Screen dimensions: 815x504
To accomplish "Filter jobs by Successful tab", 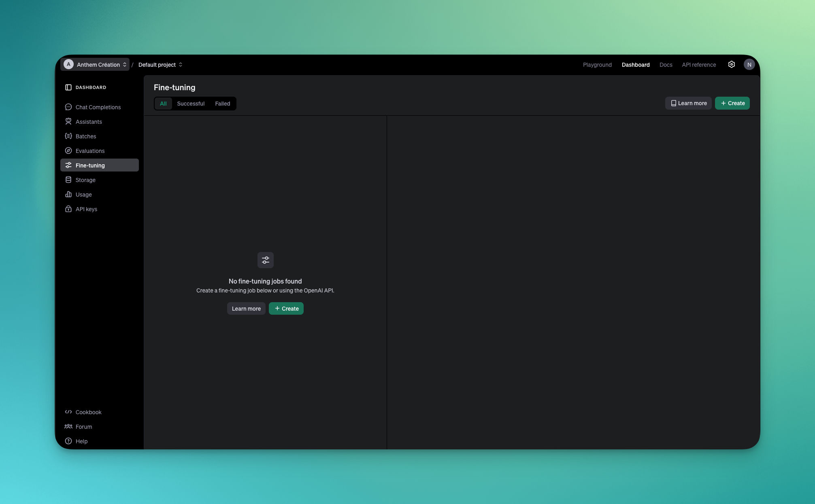I will pyautogui.click(x=191, y=104).
